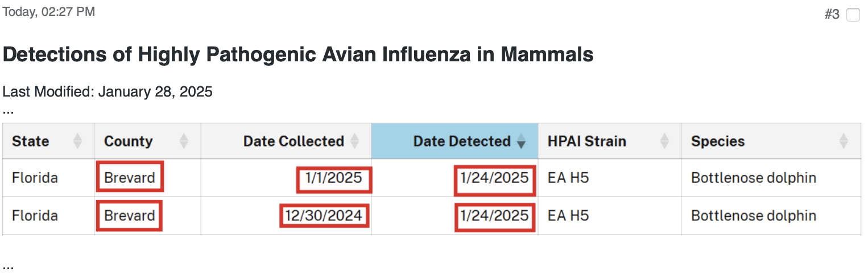Click the #3 entry number label
This screenshot has width=868, height=276.
tap(832, 15)
